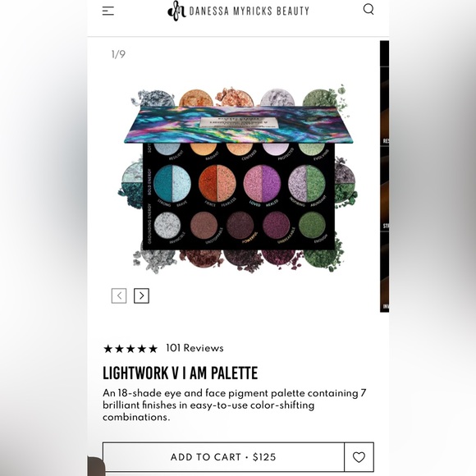Go to next product image arrow

pos(141,295)
